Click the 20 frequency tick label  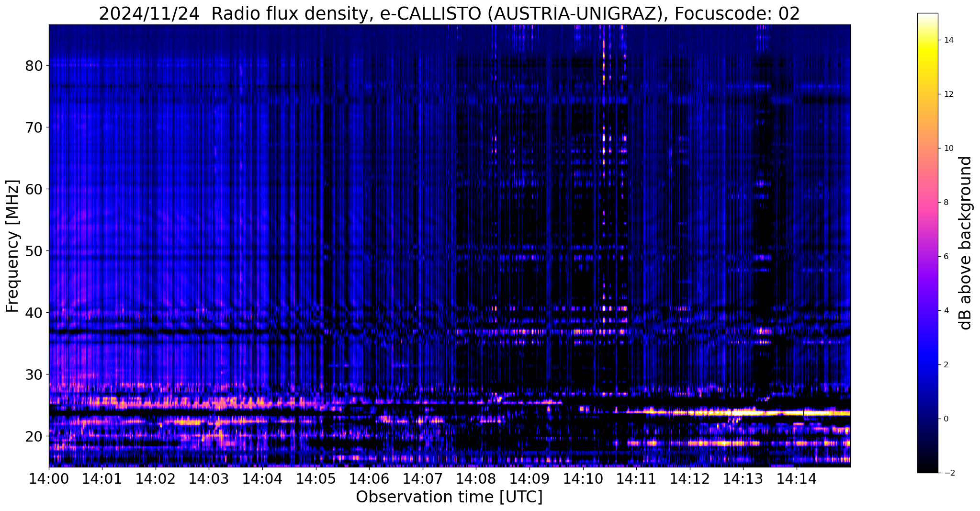point(34,436)
